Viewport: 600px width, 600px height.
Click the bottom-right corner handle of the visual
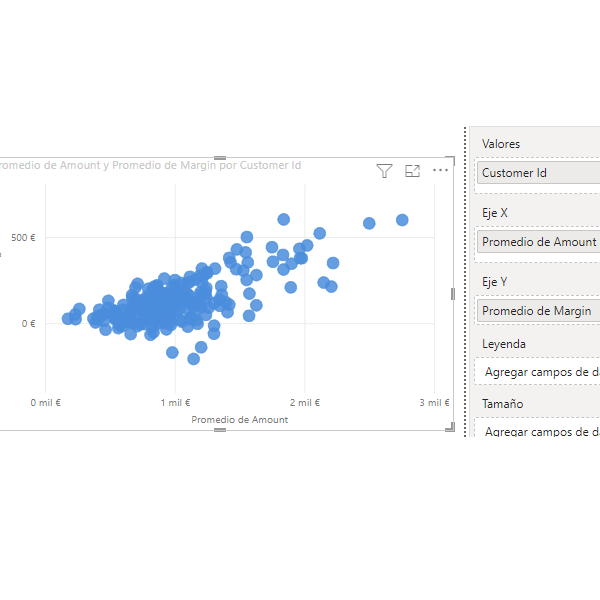[451, 427]
